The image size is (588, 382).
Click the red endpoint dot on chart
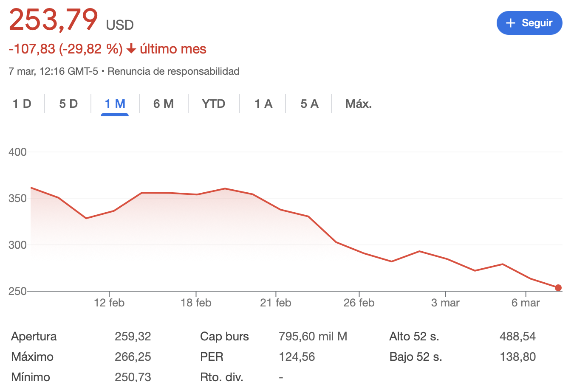tap(558, 288)
